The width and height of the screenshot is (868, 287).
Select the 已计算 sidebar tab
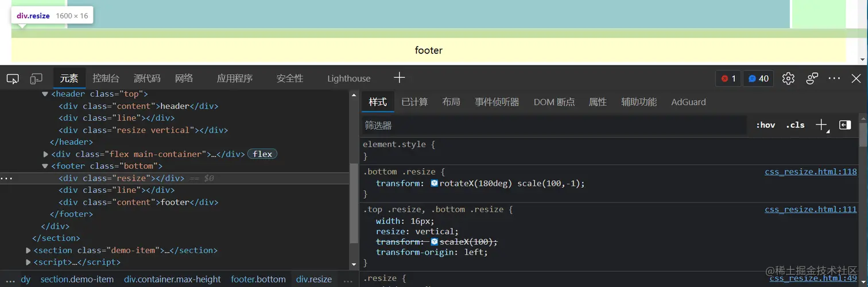click(414, 102)
